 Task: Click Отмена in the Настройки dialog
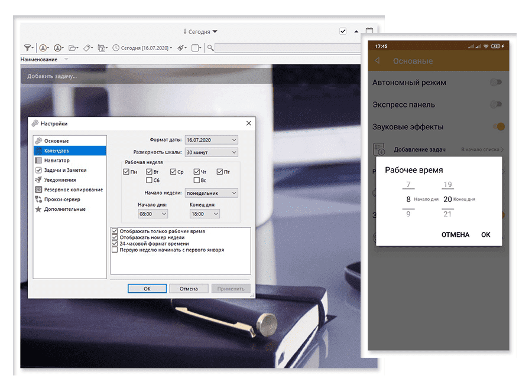(x=189, y=289)
